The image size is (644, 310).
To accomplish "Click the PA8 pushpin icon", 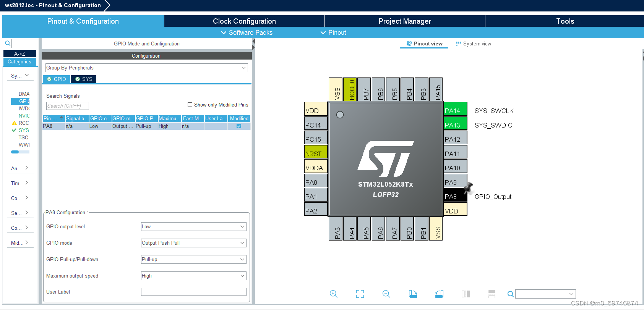I will 469,187.
